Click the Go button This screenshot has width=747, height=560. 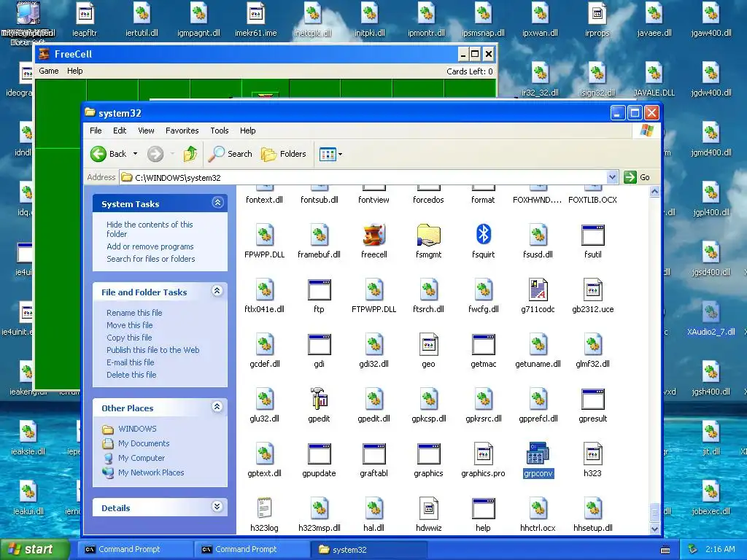pos(637,177)
